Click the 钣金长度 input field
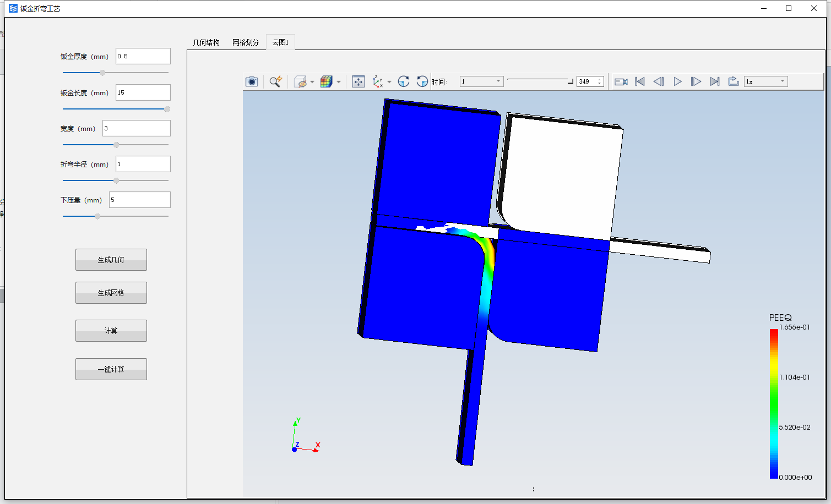831x504 pixels. coord(143,92)
